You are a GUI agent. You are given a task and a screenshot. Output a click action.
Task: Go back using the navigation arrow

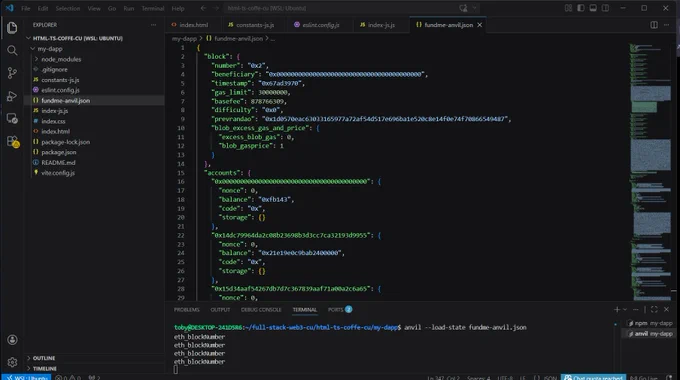tap(203, 8)
